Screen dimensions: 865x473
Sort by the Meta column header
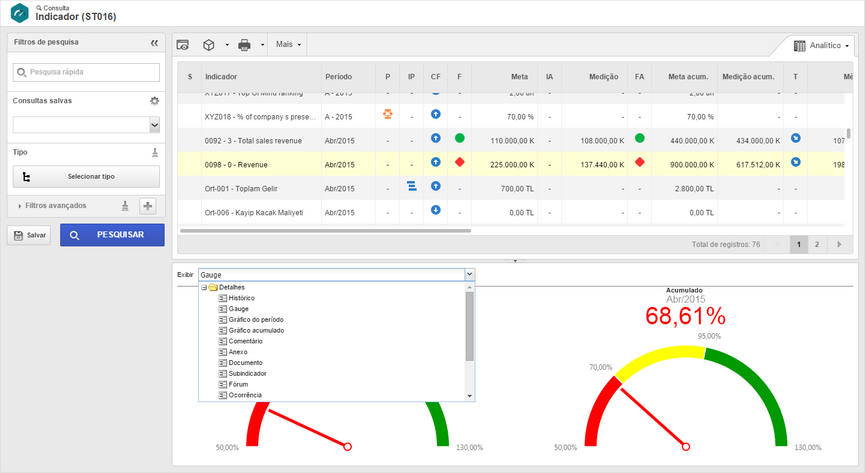(504, 77)
